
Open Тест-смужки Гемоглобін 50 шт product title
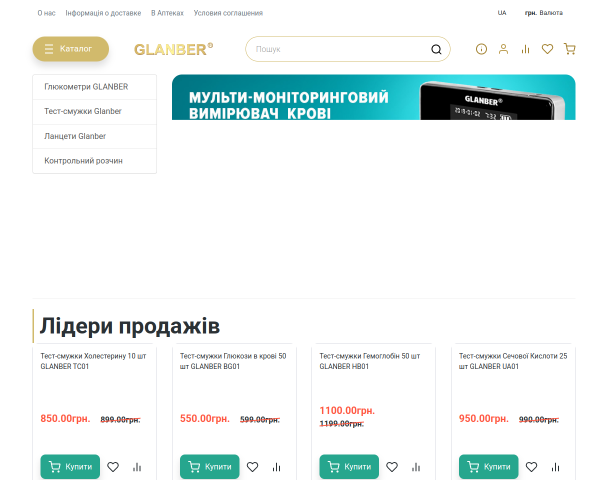[x=370, y=361]
